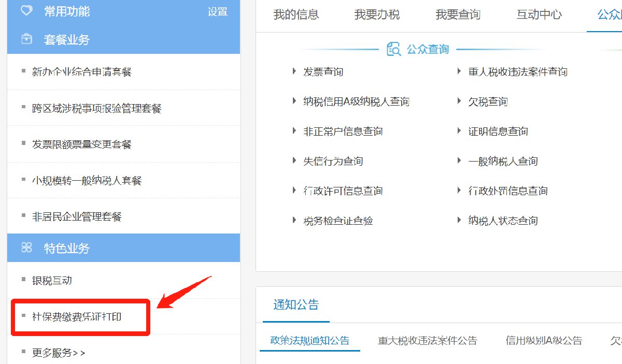Open 新办企业综合申请套餐

[82, 72]
